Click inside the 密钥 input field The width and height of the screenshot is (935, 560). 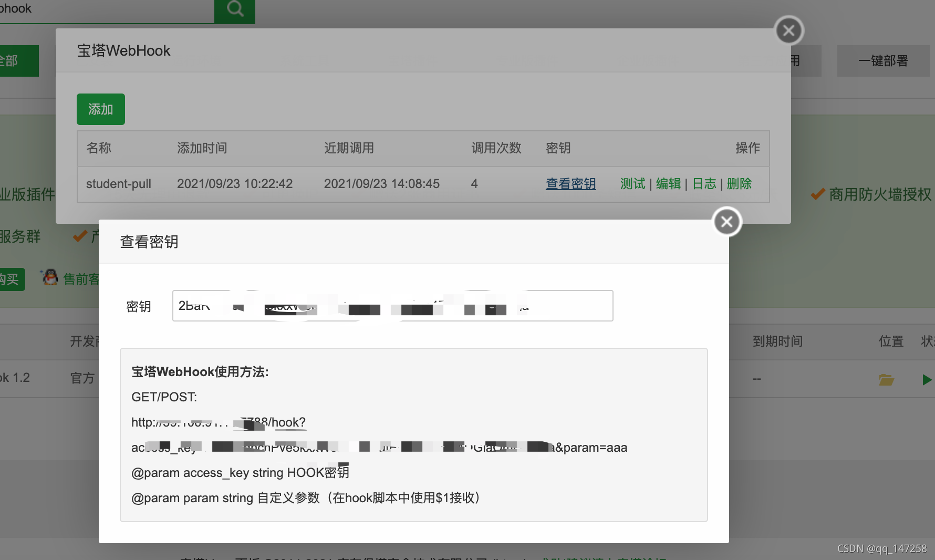393,306
